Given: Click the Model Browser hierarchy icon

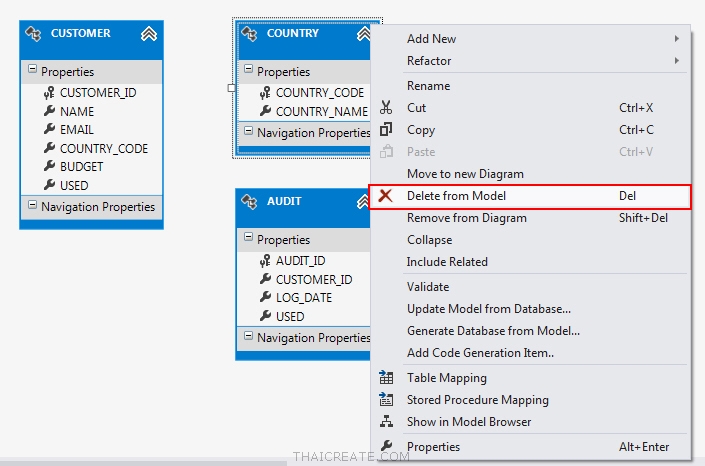Looking at the screenshot, I should point(386,421).
